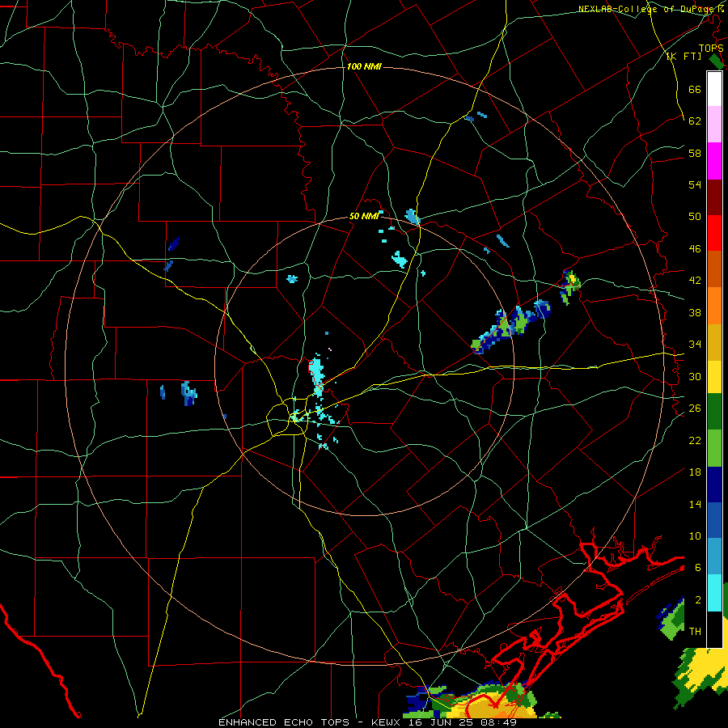Click the '58' value on the scale

click(x=695, y=153)
